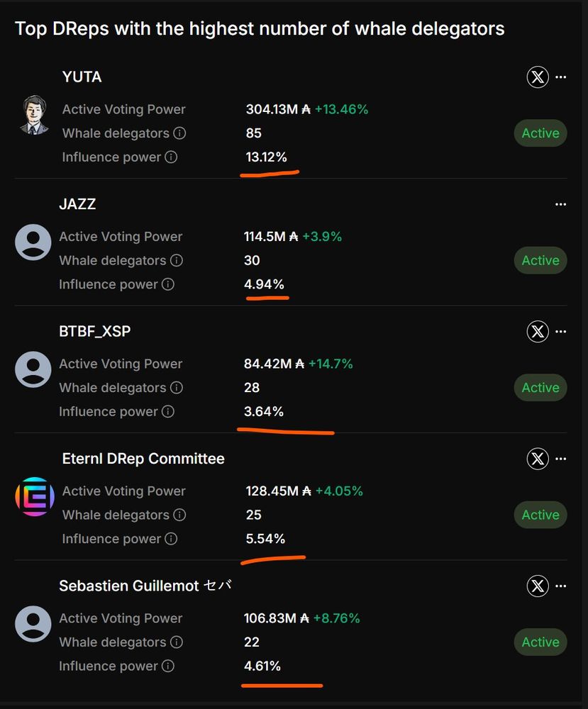The width and height of the screenshot is (588, 709).
Task: Click info icon beside Sebastien's Whale delegators
Action: pyautogui.click(x=177, y=642)
